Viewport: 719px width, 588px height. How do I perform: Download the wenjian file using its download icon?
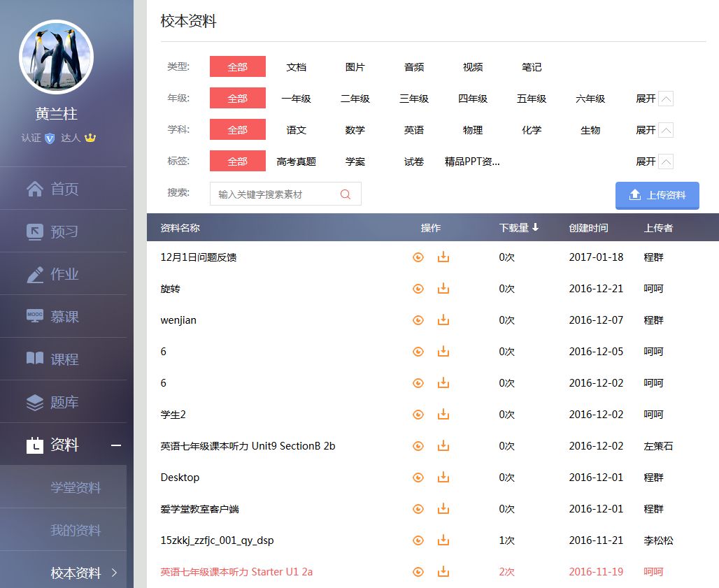[x=443, y=320]
